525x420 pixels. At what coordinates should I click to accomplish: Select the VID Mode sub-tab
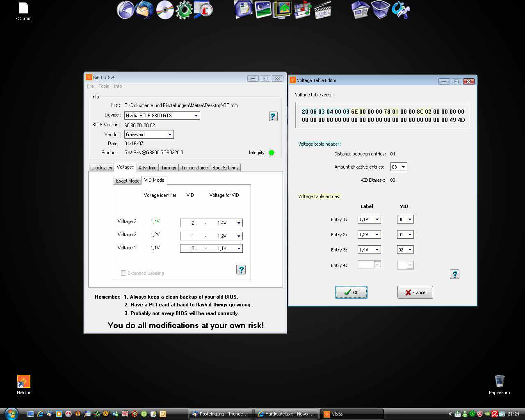[154, 180]
